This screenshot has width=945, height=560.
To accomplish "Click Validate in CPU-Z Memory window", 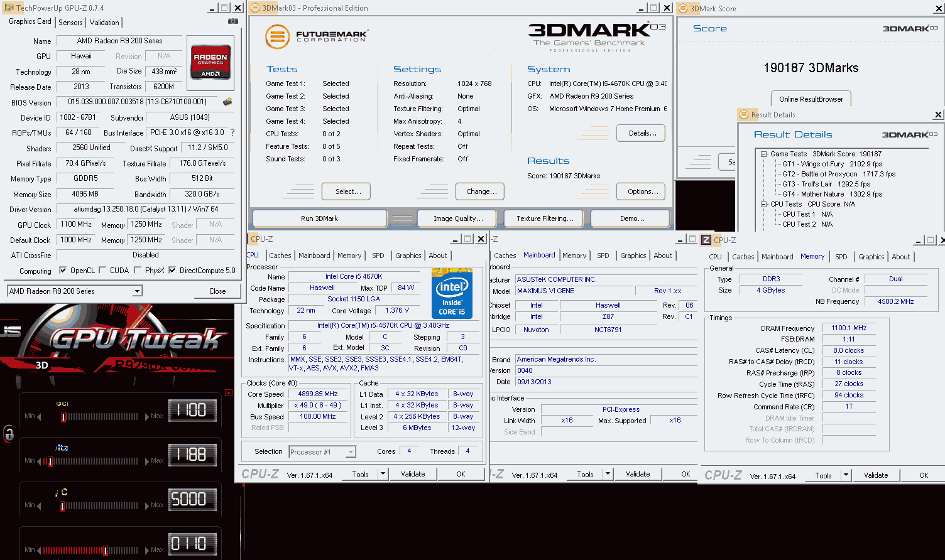I will [875, 475].
